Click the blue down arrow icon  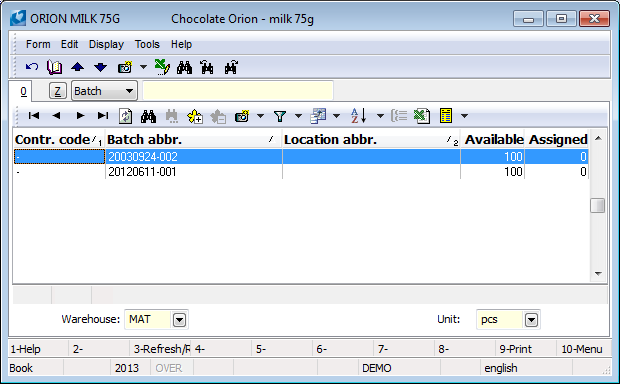100,67
